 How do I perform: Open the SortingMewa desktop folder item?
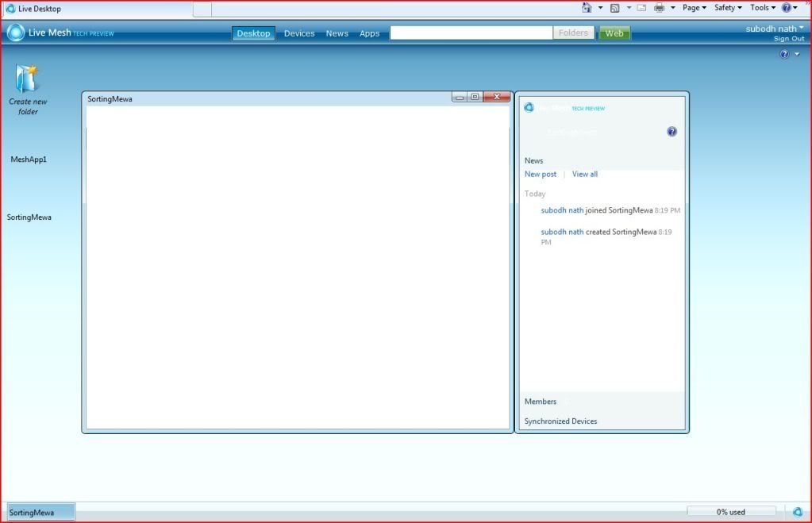pyautogui.click(x=29, y=217)
